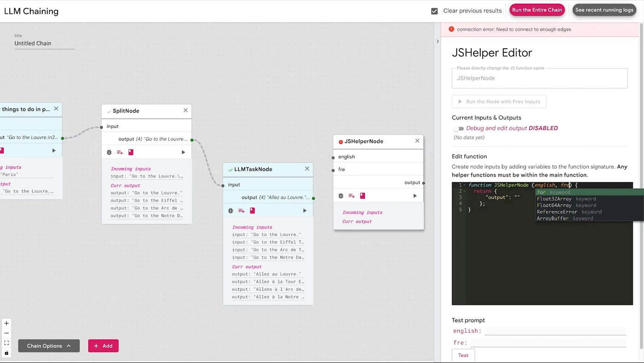Click zoom-in on the canvas controls
Image resolution: width=644 pixels, height=363 pixels.
tap(6, 323)
